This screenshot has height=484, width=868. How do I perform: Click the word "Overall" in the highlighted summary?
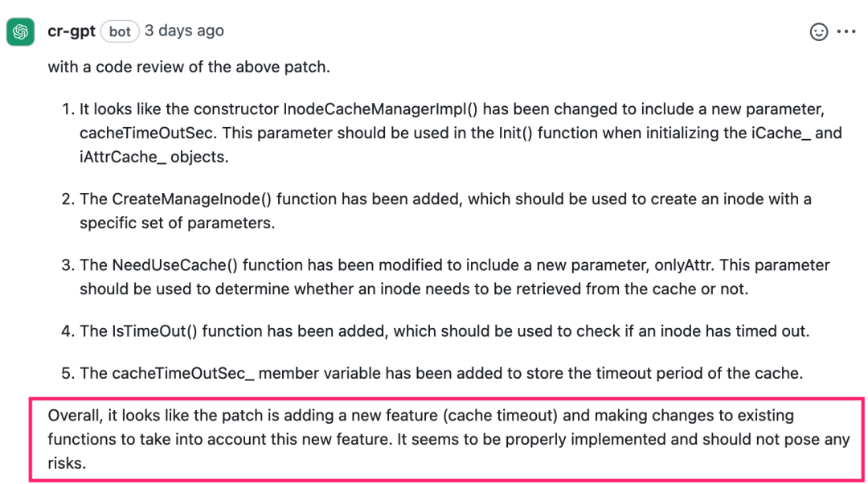pyautogui.click(x=73, y=416)
